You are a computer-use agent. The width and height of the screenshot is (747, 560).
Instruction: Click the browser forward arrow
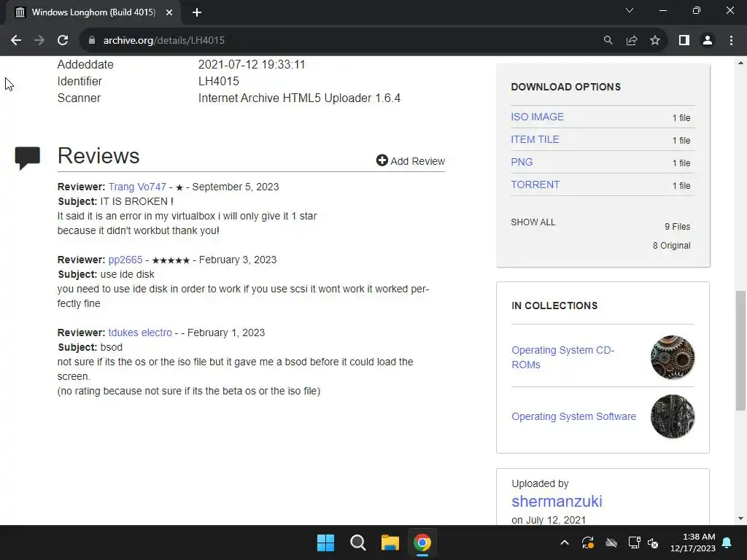39,41
